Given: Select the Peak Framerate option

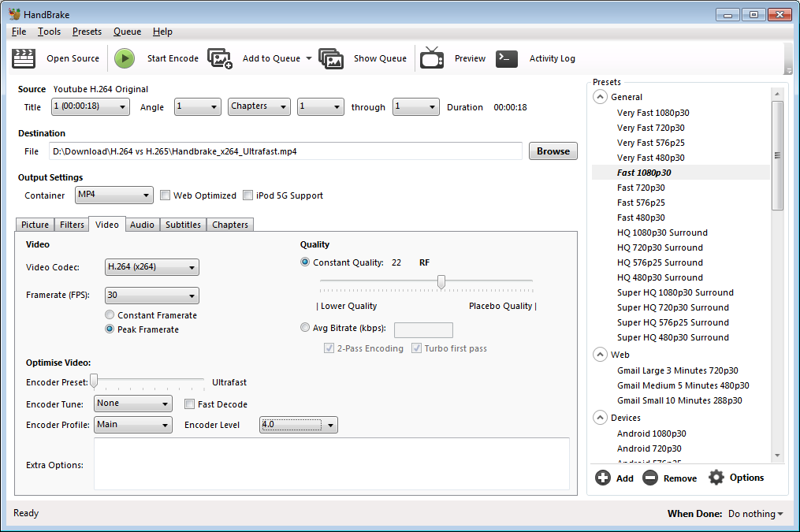Looking at the screenshot, I should (x=110, y=329).
